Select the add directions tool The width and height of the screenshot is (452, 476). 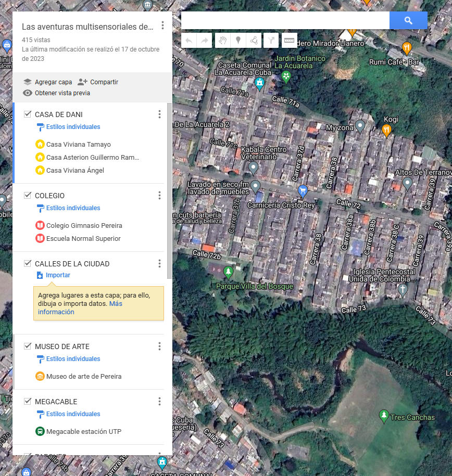click(271, 41)
